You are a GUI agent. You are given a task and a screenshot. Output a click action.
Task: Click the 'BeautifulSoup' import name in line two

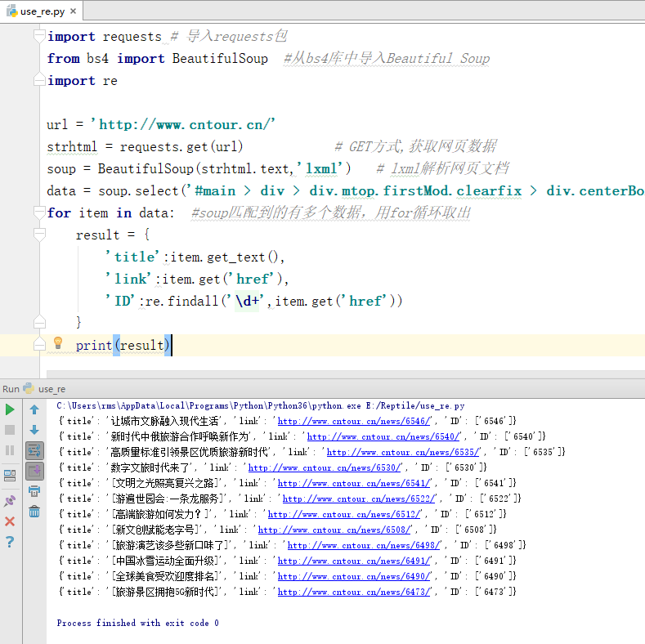tap(220, 58)
